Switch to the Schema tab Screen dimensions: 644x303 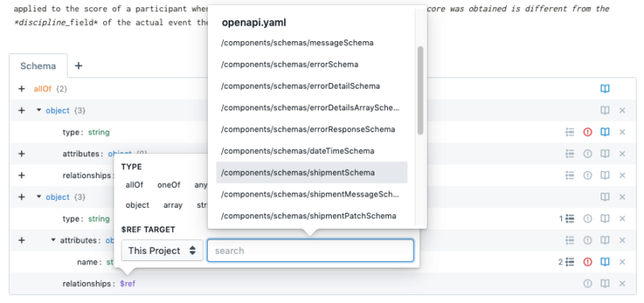click(x=38, y=66)
